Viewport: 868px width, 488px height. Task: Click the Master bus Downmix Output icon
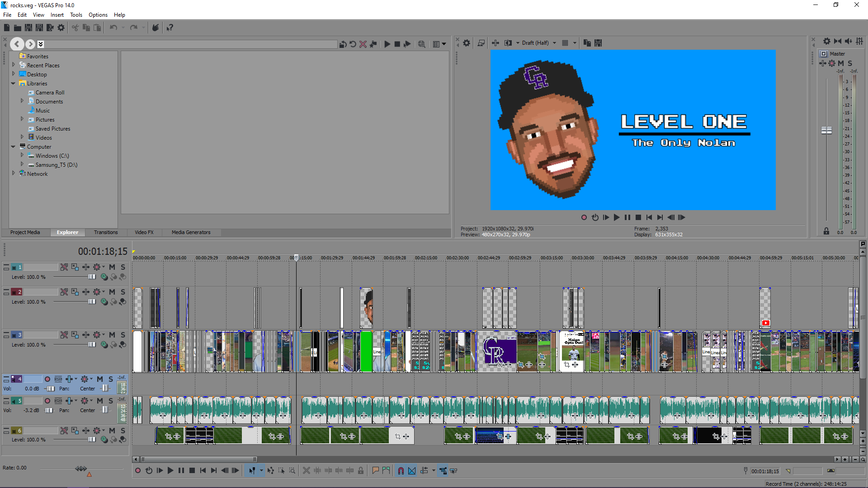838,41
